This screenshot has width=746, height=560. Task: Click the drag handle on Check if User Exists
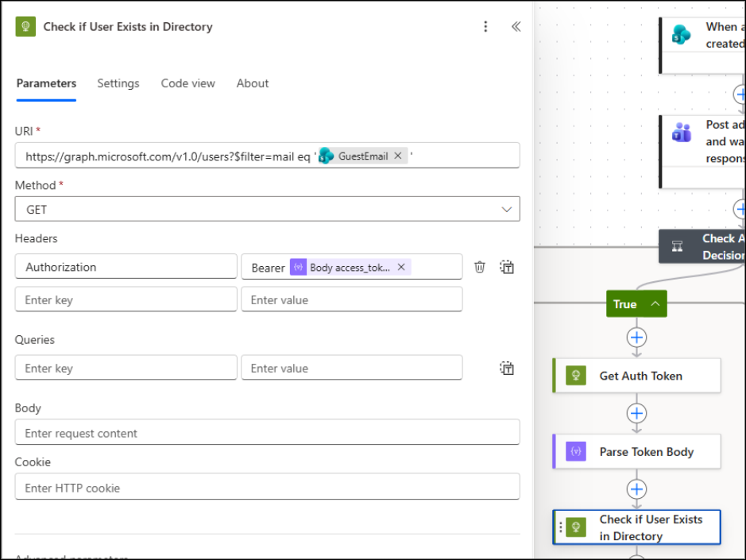(561, 527)
